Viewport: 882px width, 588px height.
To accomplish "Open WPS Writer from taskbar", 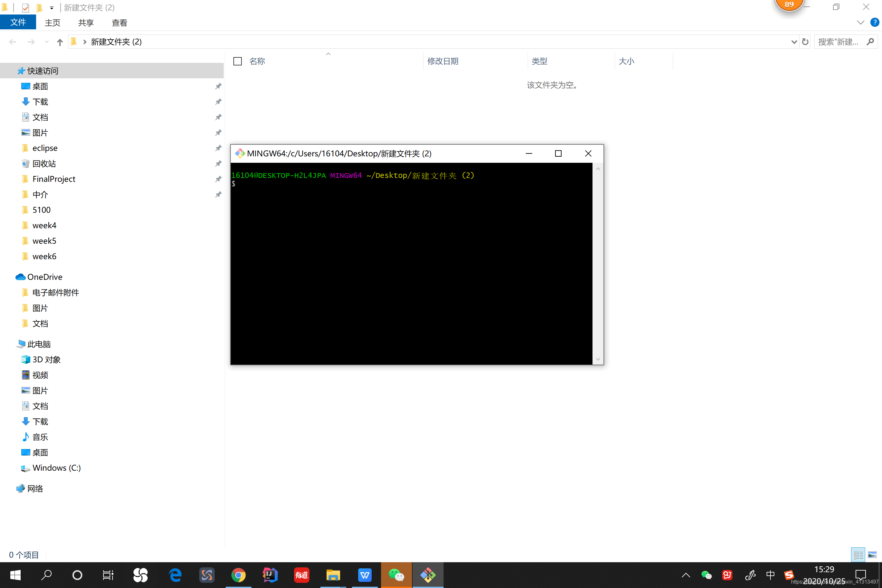I will coord(365,575).
